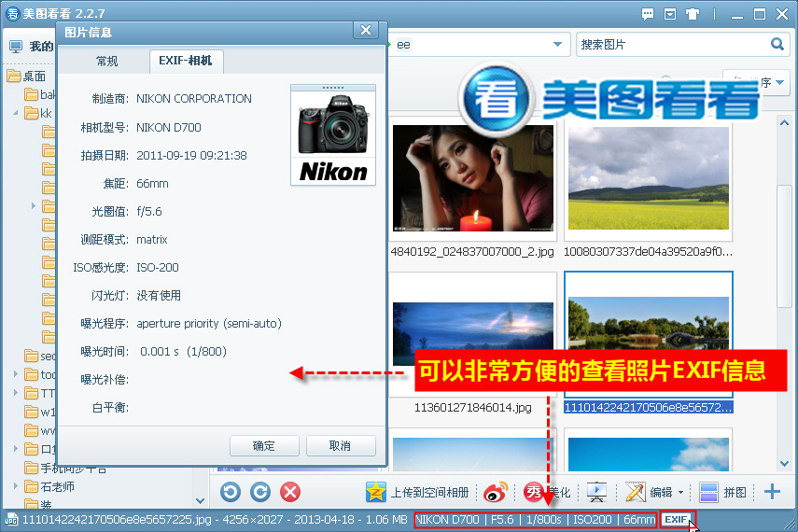798x532 pixels.
Task: Click 66mm focal length in status bar
Action: 639,519
